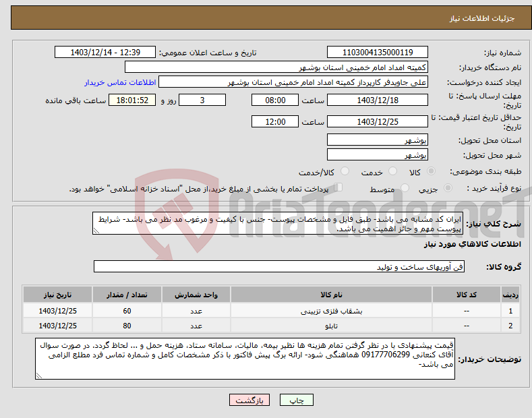Click the announcement date field 1403/12/14 - 12:39

click(x=105, y=53)
